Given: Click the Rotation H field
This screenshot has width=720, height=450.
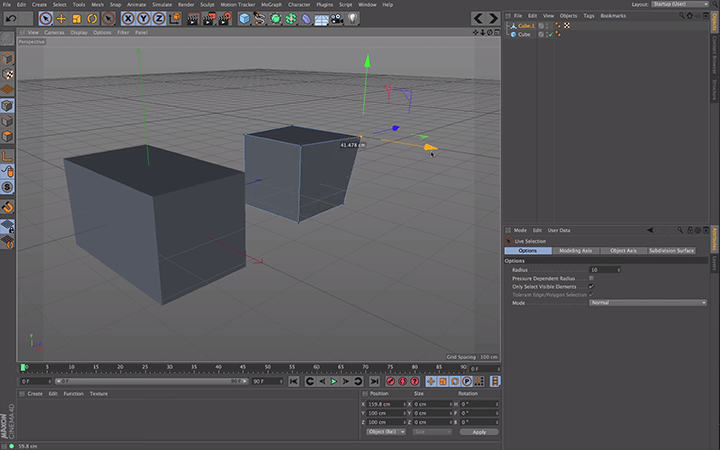Looking at the screenshot, I should click(479, 404).
